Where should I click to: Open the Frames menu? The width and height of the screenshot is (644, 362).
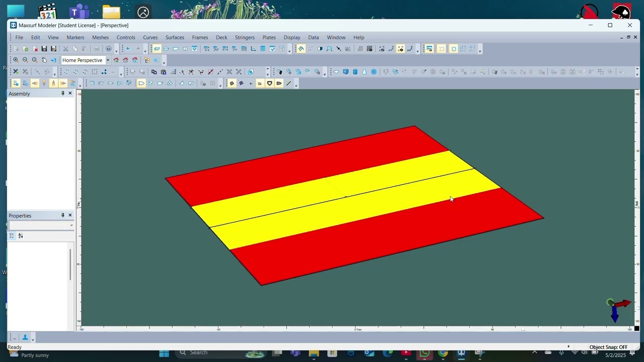click(200, 37)
